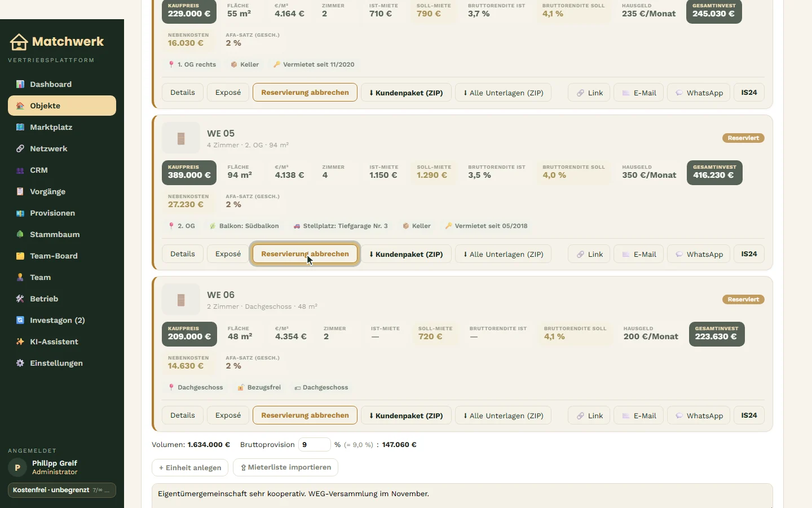Screen dimensions: 812x508
Task: Click the WE 05 unit thumbnail
Action: 181,138
